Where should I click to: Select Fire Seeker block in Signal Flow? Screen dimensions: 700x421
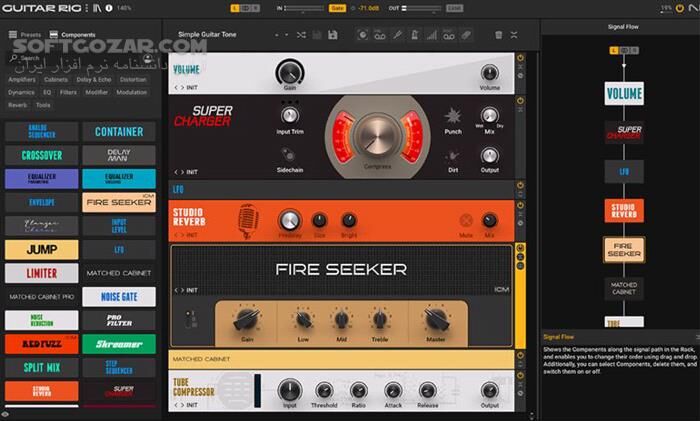[x=624, y=250]
